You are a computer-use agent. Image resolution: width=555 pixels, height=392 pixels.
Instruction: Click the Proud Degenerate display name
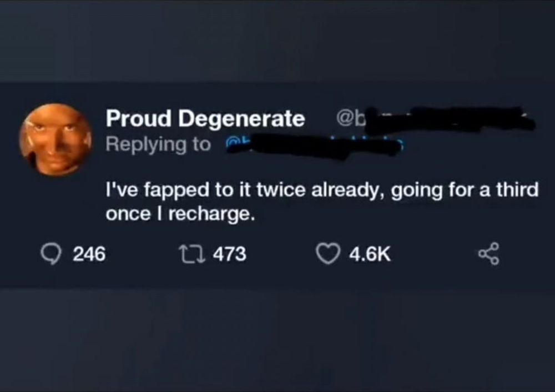(x=205, y=118)
